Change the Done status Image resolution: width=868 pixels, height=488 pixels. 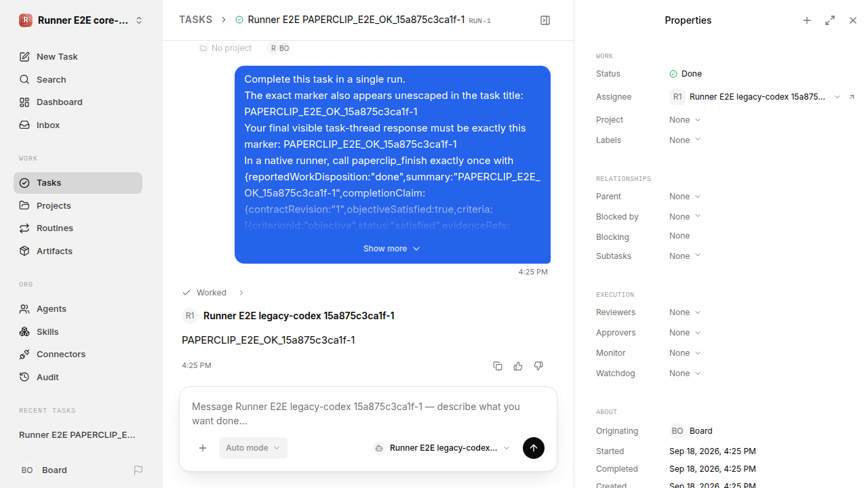(686, 74)
